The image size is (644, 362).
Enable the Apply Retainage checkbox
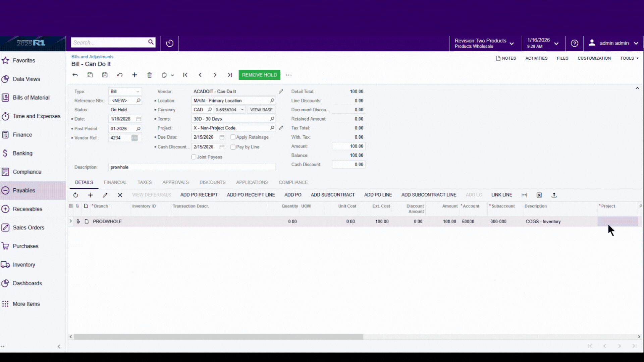point(233,137)
